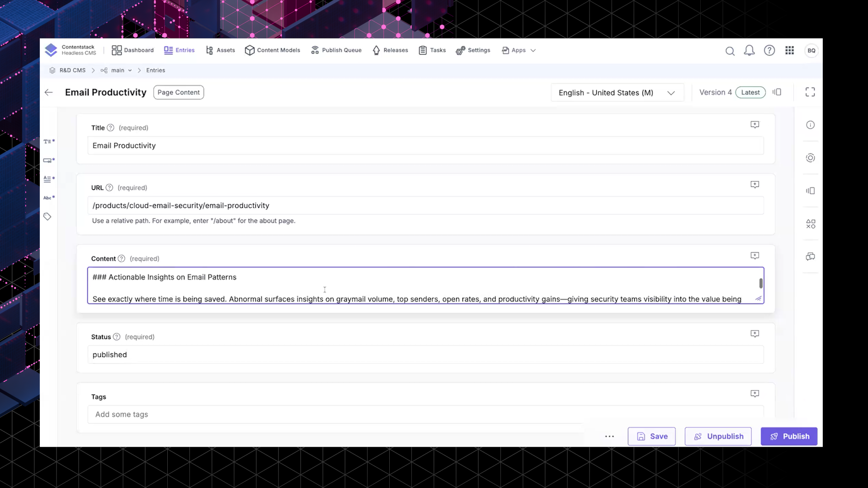
Task: Open version compare icon in right sidebar
Action: click(x=810, y=191)
